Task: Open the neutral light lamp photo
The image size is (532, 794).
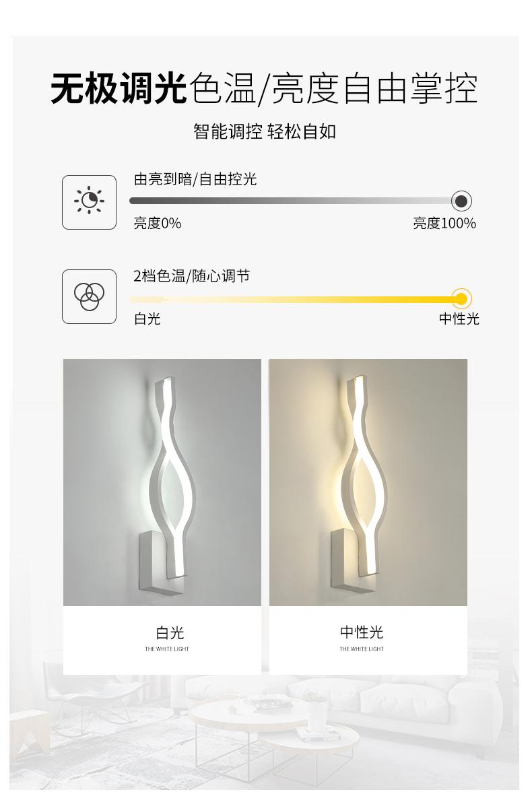Action: [x=368, y=482]
